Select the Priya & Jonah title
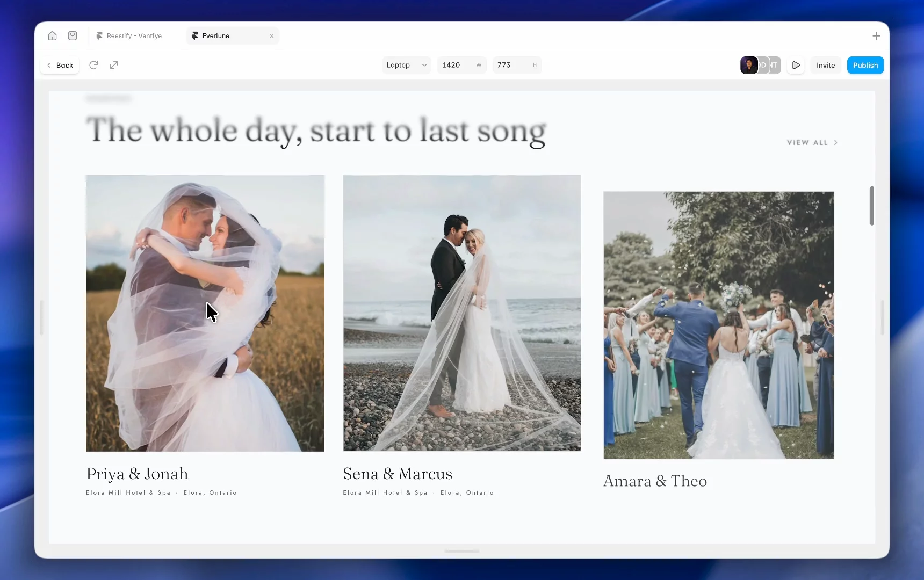 click(137, 474)
